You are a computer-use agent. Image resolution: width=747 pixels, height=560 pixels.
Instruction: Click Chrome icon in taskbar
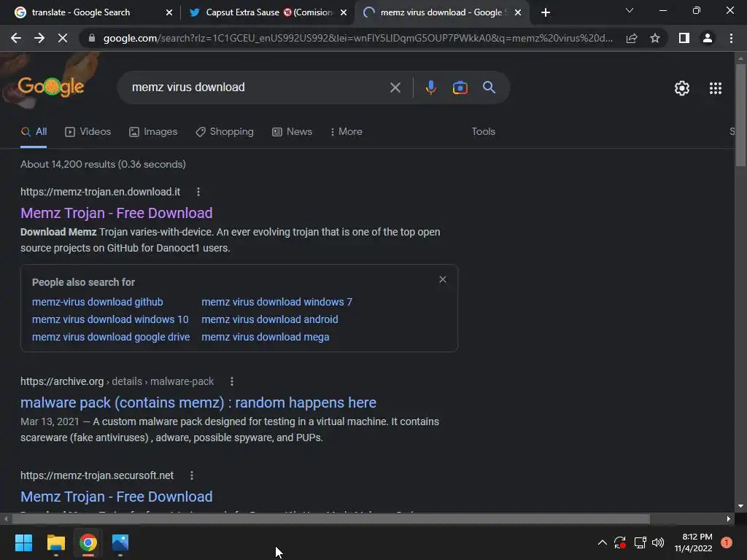[88, 542]
